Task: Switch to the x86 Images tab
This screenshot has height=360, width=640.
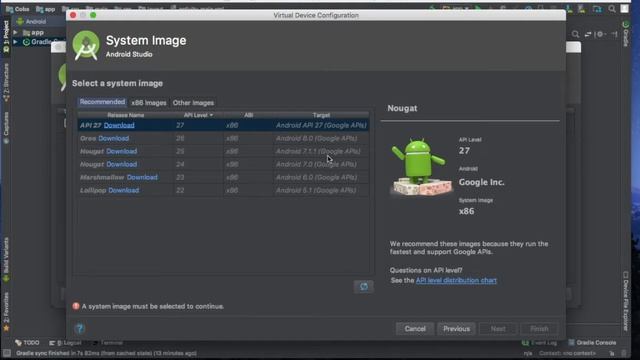Action: click(149, 103)
